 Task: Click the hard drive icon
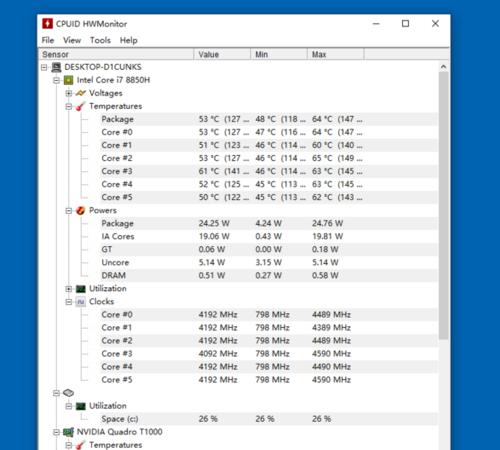68,393
